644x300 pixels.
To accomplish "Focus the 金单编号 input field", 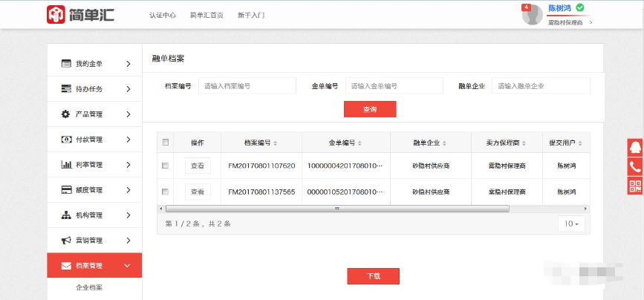I will pos(394,86).
